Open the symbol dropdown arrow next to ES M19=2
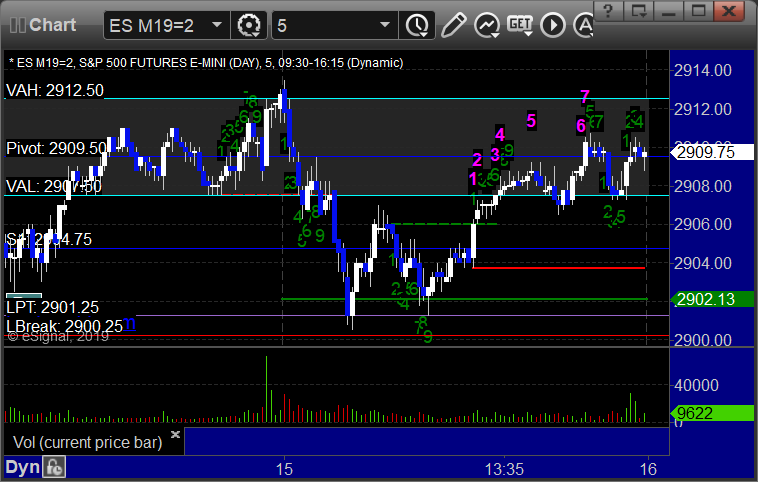The height and width of the screenshot is (482, 758). [x=217, y=25]
